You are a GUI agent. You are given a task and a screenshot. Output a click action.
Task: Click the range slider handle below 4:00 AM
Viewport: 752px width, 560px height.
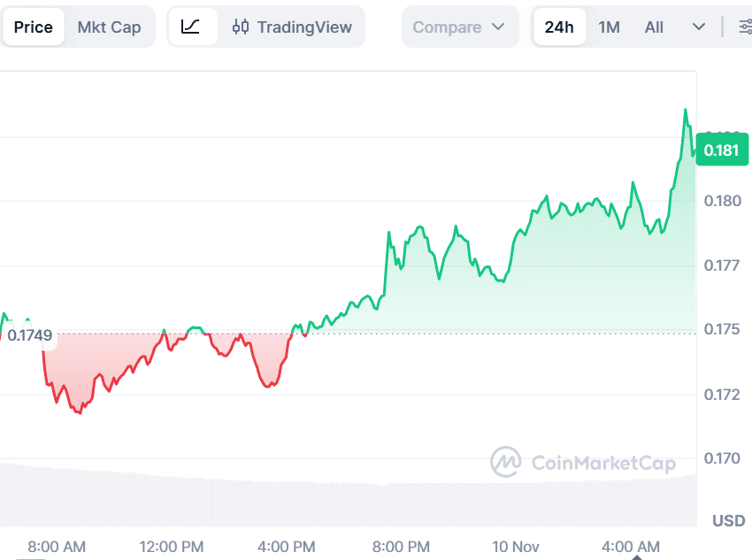(635, 557)
